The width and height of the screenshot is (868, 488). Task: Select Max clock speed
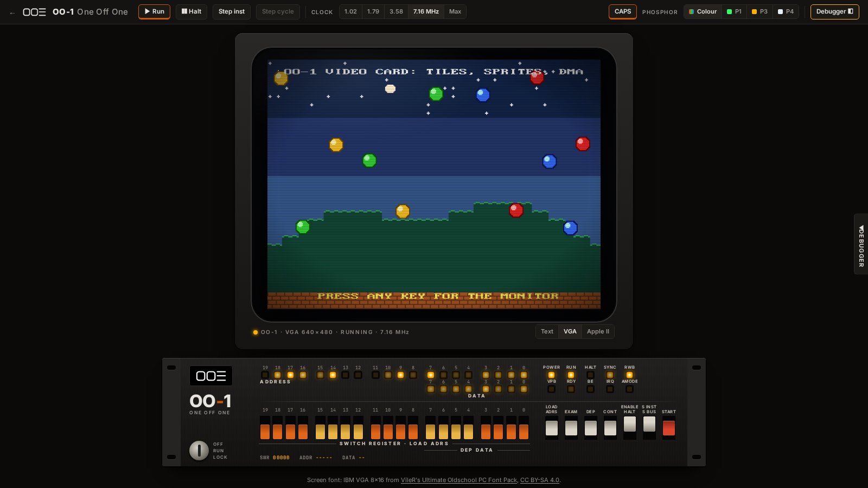(455, 11)
